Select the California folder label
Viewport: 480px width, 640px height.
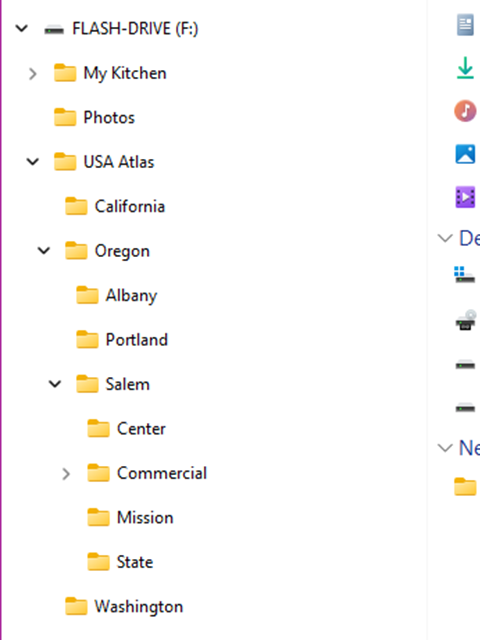coord(130,207)
